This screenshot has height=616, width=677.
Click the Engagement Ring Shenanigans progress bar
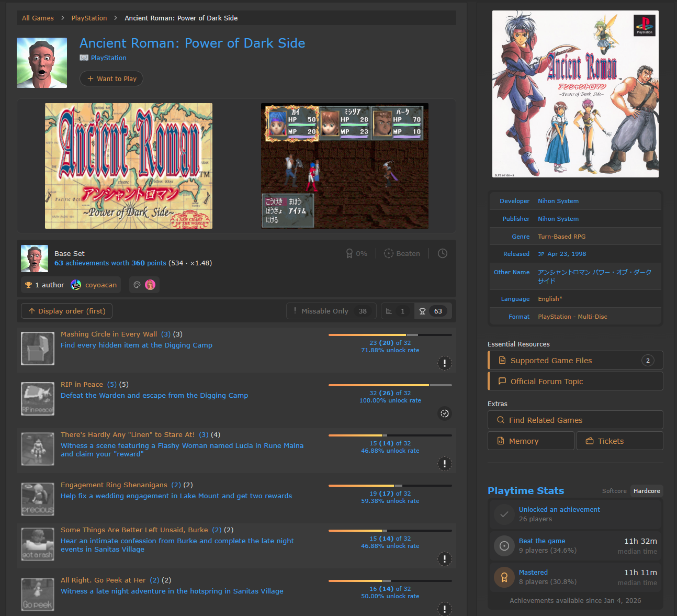tap(390, 486)
